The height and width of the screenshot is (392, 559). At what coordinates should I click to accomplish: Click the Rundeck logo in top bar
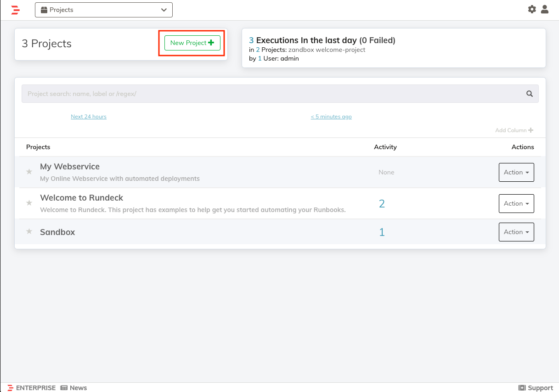tap(16, 10)
